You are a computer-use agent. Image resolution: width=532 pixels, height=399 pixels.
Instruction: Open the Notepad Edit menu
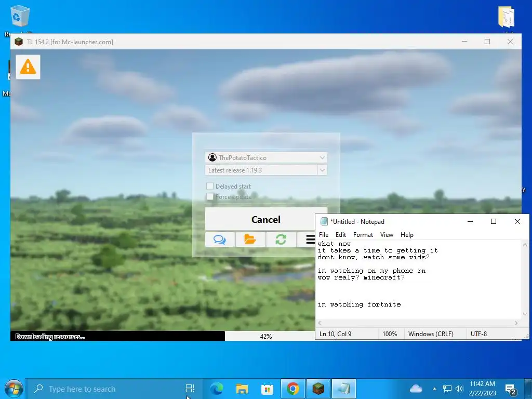coord(341,235)
